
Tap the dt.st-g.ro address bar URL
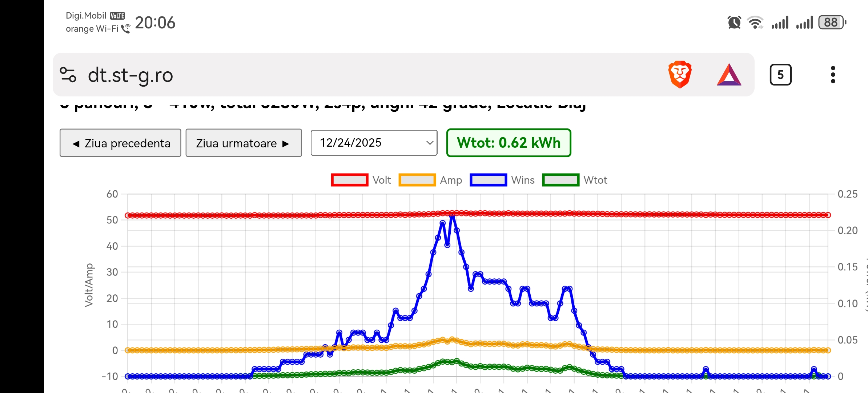click(130, 75)
